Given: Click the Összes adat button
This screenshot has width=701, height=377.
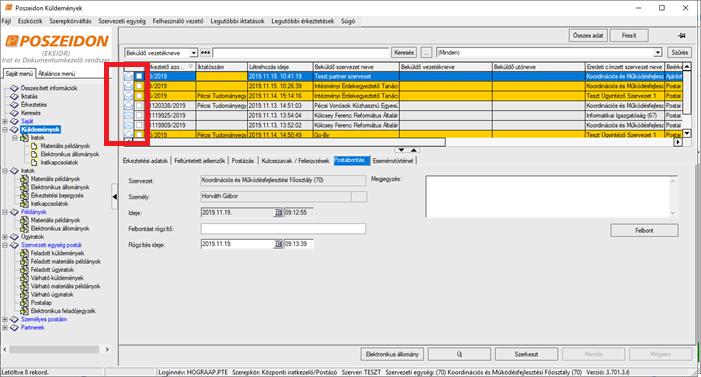Looking at the screenshot, I should [x=588, y=35].
